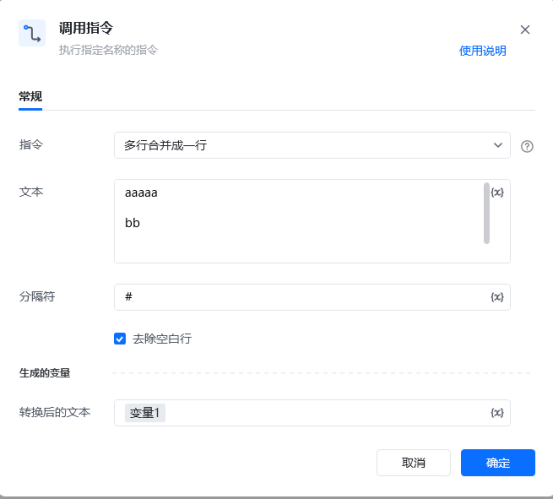Click the 生成的变量 section heading
This screenshot has height=500, width=554.
pos(45,373)
